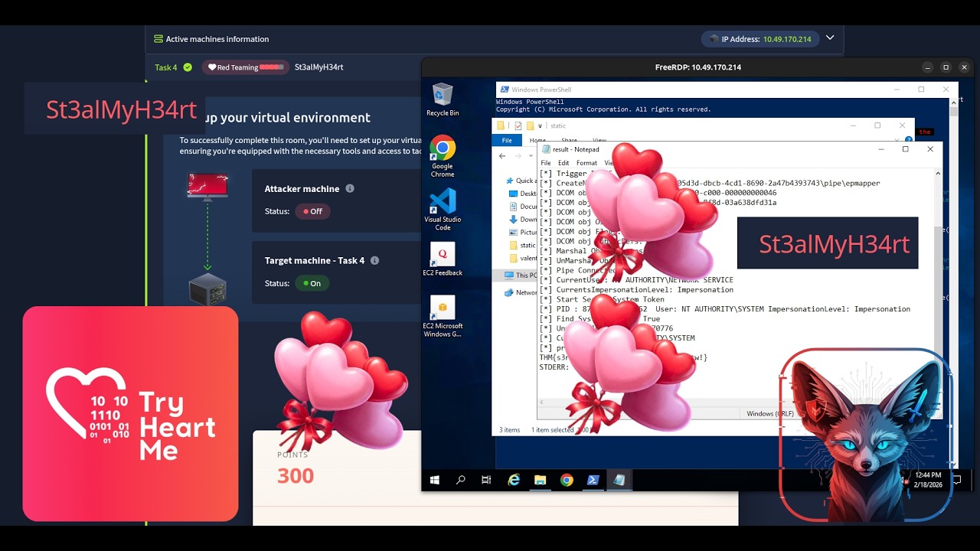Open File Explorer quick access toolbar dropdown
The width and height of the screenshot is (980, 551).
540,126
